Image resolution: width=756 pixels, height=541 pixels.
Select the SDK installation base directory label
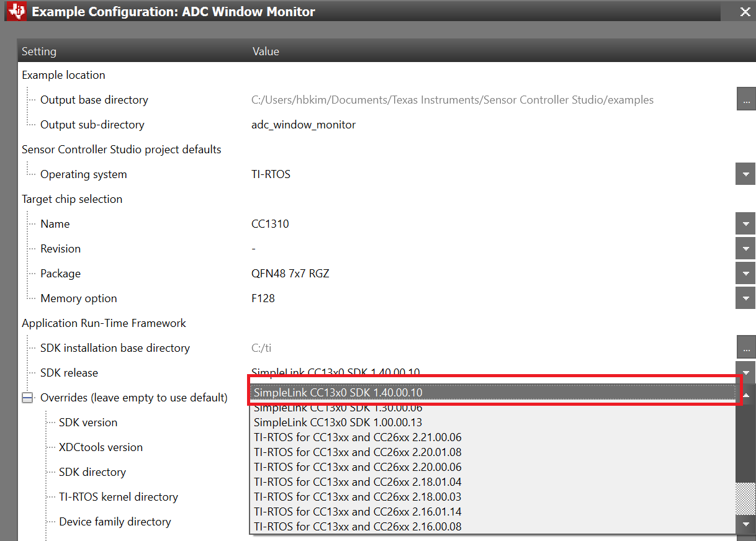115,348
